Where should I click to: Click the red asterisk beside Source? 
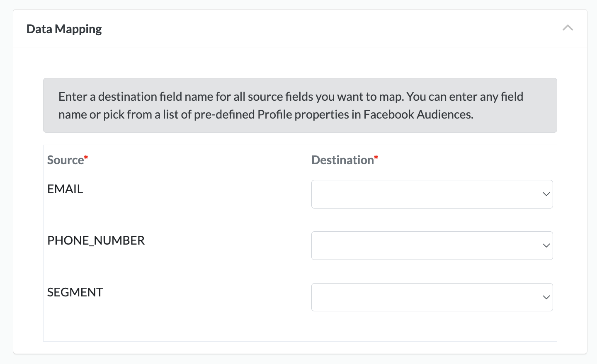86,158
